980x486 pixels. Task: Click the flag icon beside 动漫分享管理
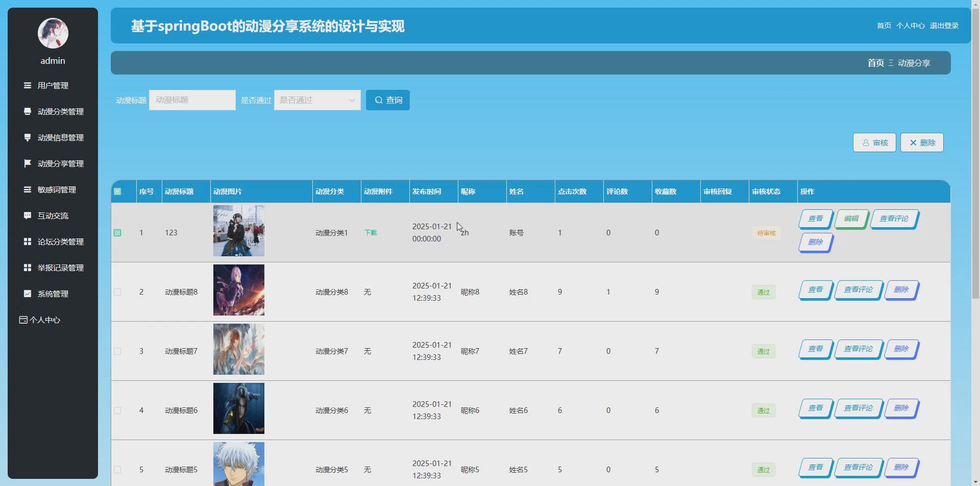[28, 163]
